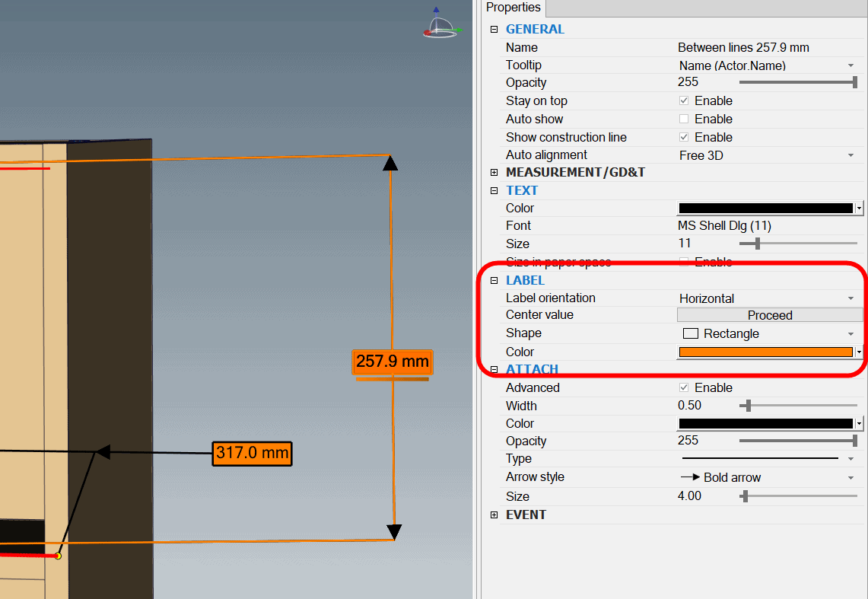Click the Name field value Between lines
The width and height of the screenshot is (868, 599).
pyautogui.click(x=743, y=48)
